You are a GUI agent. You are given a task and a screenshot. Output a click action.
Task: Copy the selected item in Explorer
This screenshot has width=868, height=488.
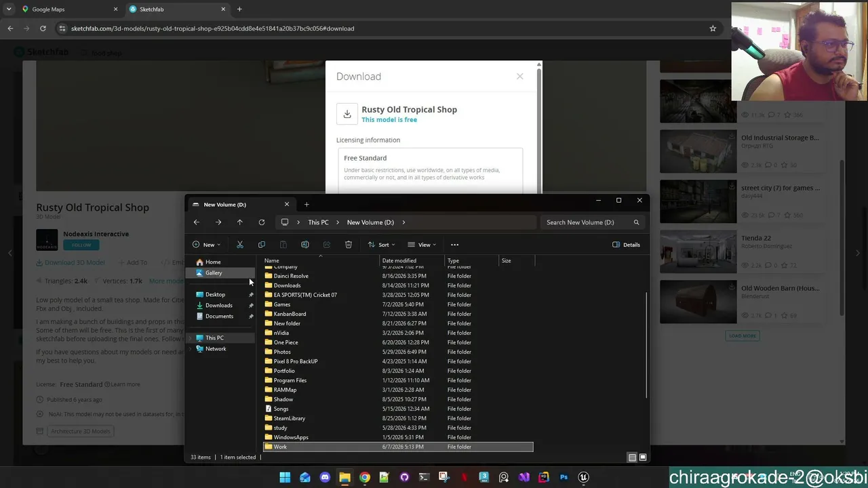[x=262, y=245]
